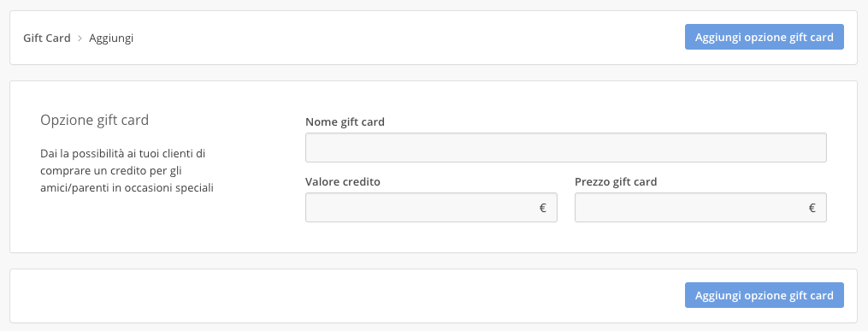Click the euro symbol in Valore credito
The image size is (868, 331).
point(543,208)
